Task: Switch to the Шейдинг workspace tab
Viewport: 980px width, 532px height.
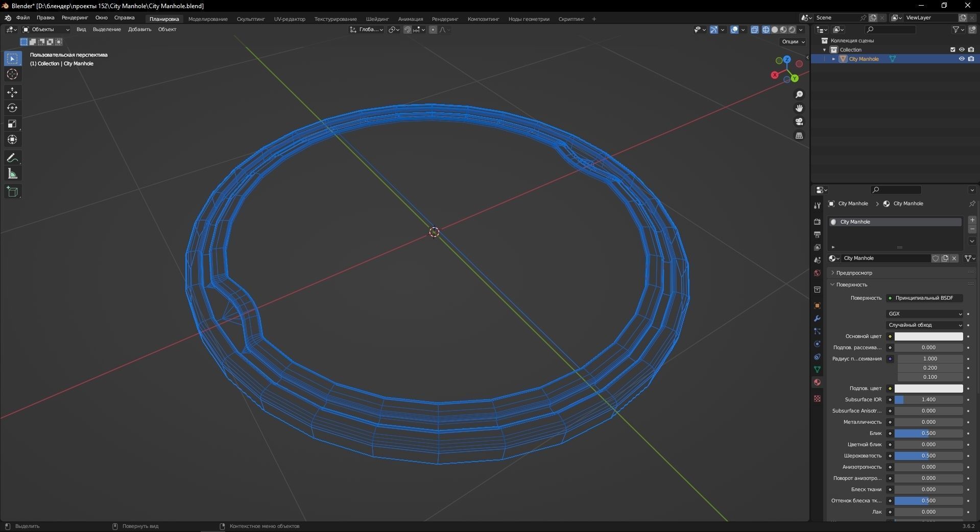Action: point(377,19)
